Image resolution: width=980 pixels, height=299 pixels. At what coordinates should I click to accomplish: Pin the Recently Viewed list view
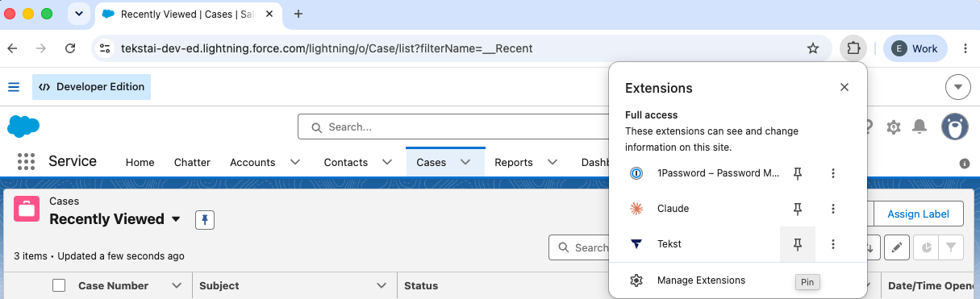point(205,219)
